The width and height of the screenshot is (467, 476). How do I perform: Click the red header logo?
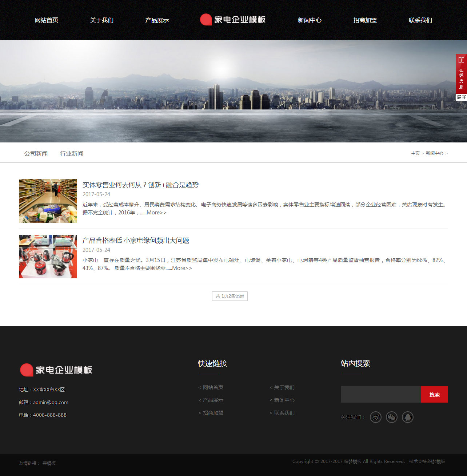[x=233, y=20]
